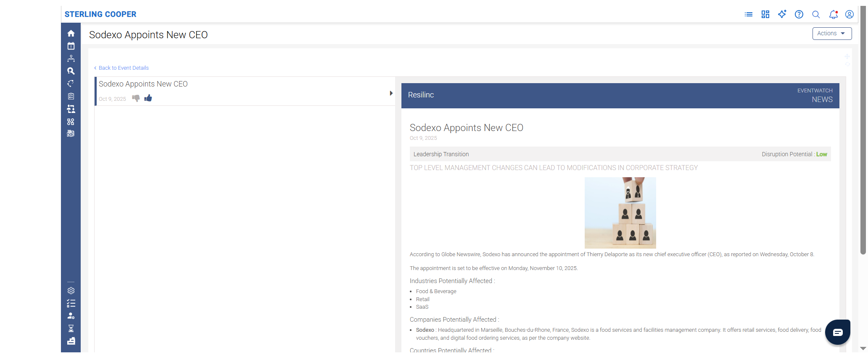
Task: Open the dashboard grid icon in header
Action: point(765,14)
